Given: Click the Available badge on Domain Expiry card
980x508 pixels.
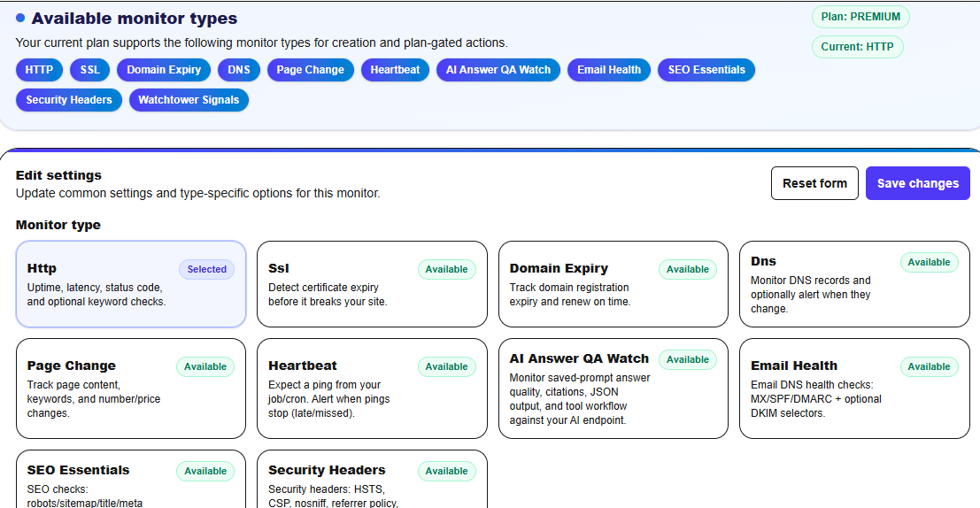Looking at the screenshot, I should (x=688, y=269).
